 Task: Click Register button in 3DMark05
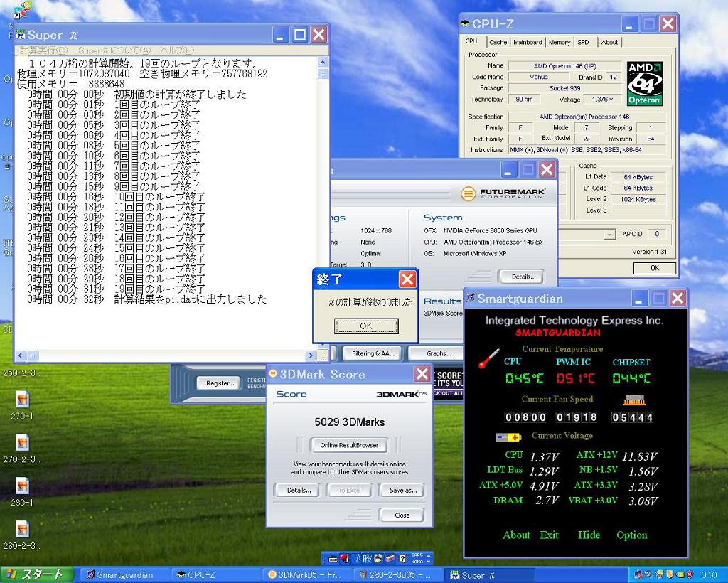coord(220,383)
